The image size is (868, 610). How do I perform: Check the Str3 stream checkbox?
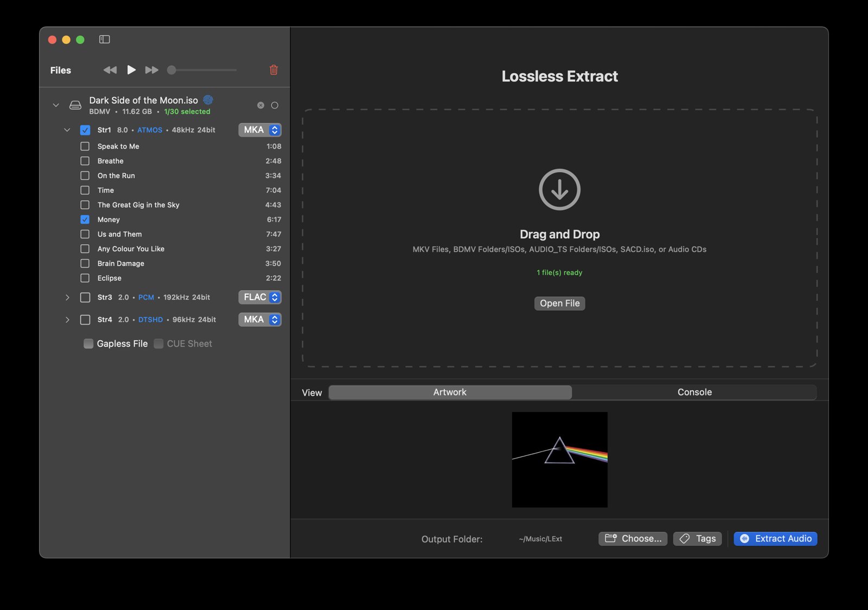[85, 297]
